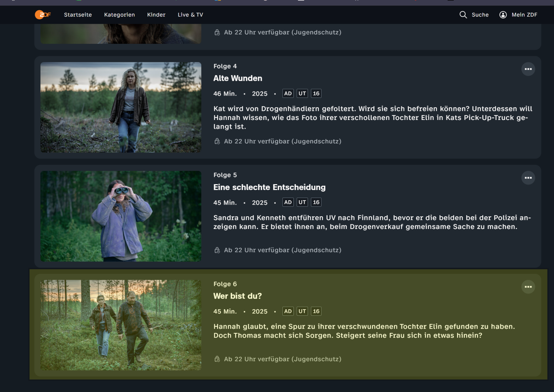
Task: Click the 16 age rating on Folge 6
Action: click(x=316, y=311)
